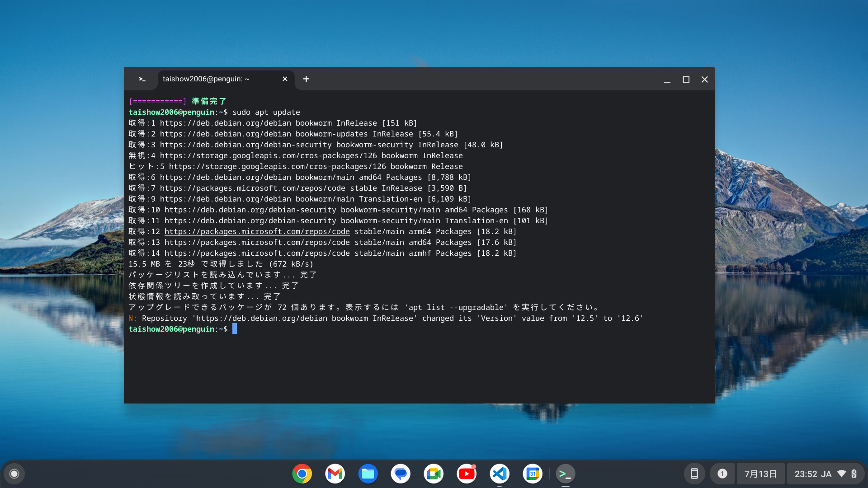This screenshot has width=868, height=488.
Task: Open the launcher circle button on the shelf
Action: (14, 474)
